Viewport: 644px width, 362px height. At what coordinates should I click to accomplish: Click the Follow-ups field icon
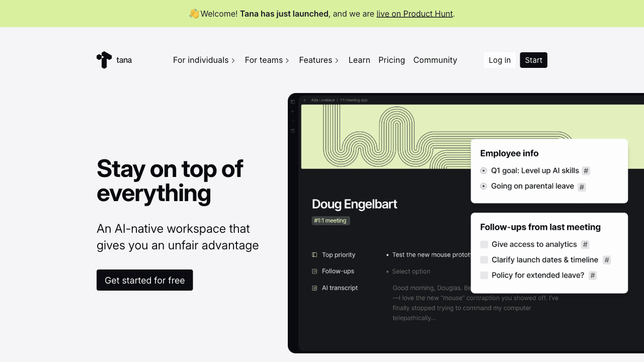coord(314,271)
